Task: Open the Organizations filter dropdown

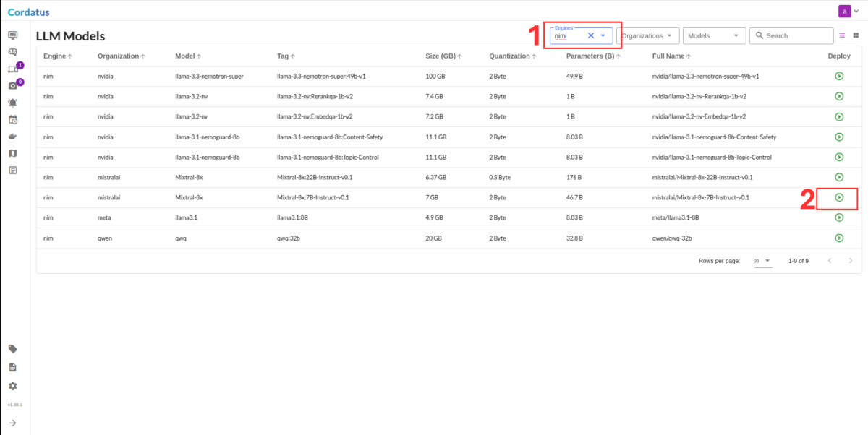Action: click(x=648, y=35)
